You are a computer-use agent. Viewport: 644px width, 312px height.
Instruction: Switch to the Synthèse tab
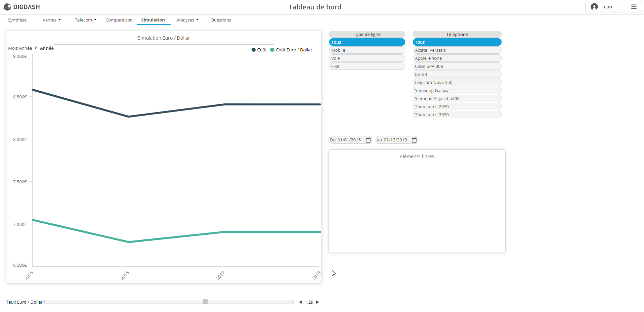pyautogui.click(x=17, y=20)
